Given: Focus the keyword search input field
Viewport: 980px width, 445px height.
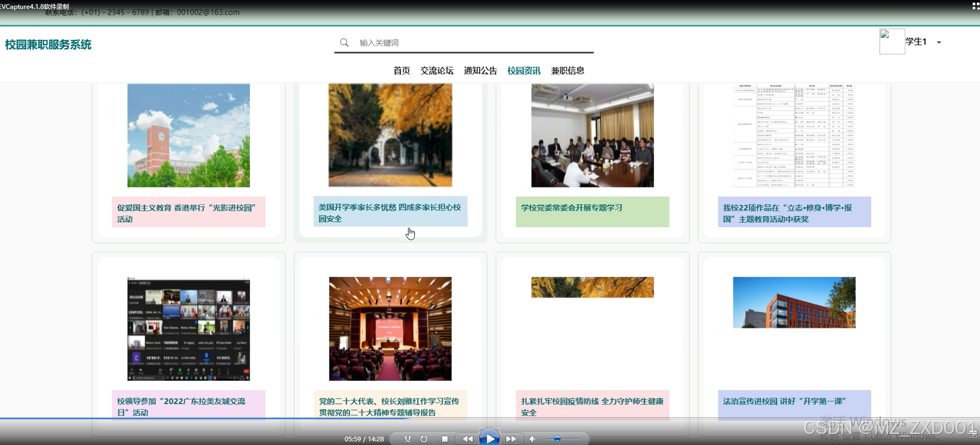Looking at the screenshot, I should pos(474,42).
